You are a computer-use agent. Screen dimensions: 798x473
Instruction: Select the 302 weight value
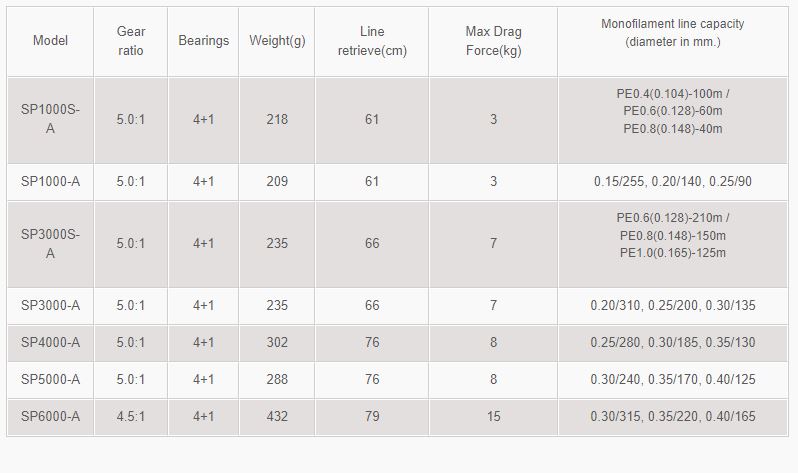point(277,343)
